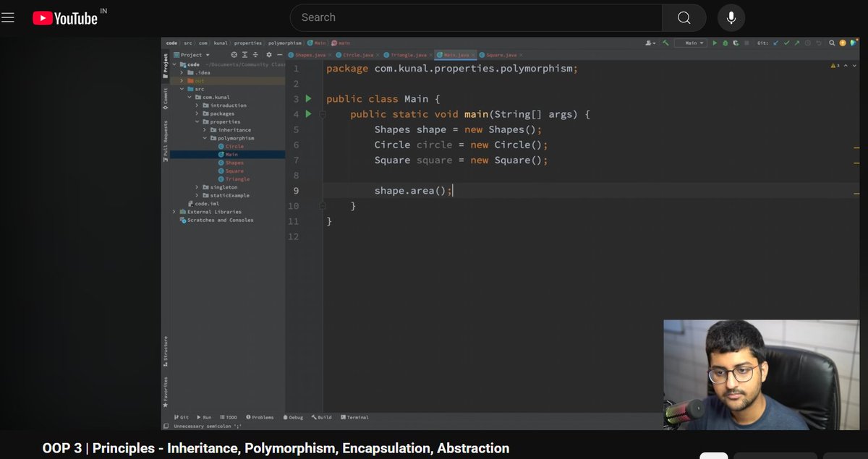This screenshot has width=868, height=459.
Task: Open Search Everywhere with the magnifier icon
Action: pos(832,43)
